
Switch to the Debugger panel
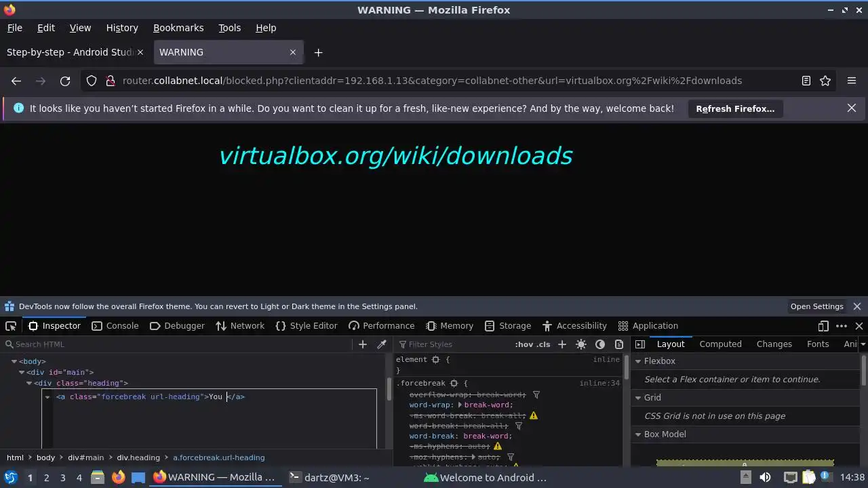(177, 326)
